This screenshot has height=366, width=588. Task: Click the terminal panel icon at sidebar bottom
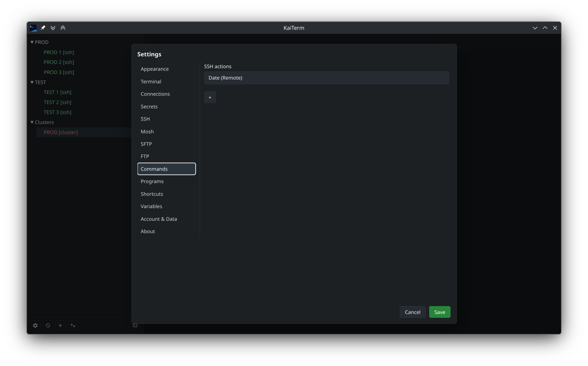pos(135,325)
